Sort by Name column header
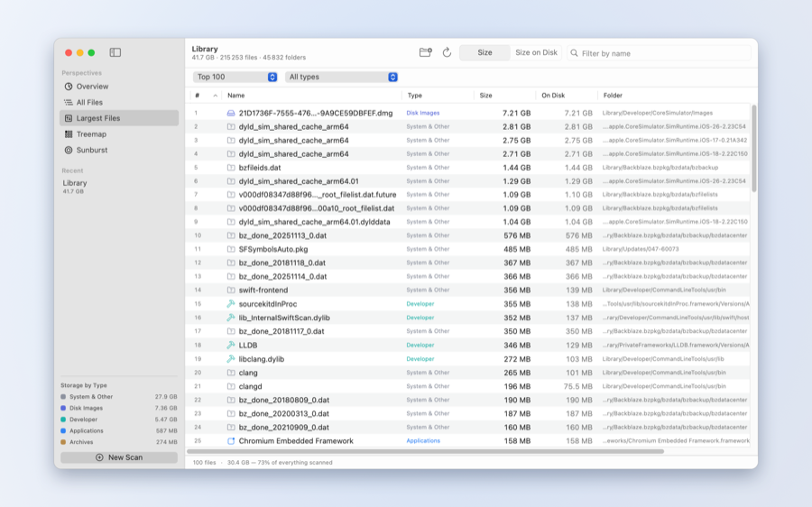 236,96
